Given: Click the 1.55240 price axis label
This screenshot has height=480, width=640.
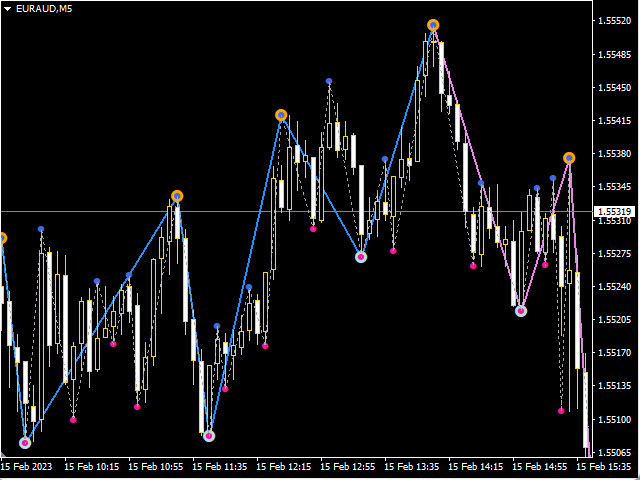Looking at the screenshot, I should (614, 286).
